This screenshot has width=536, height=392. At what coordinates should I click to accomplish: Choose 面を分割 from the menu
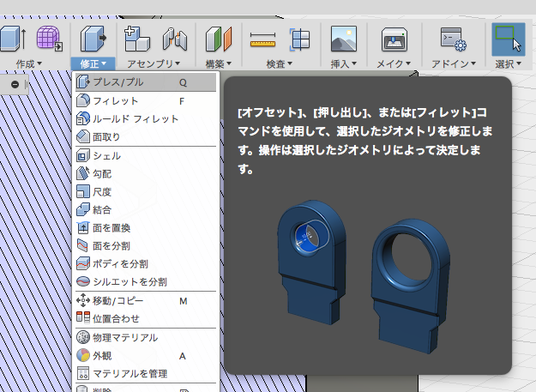pyautogui.click(x=146, y=245)
